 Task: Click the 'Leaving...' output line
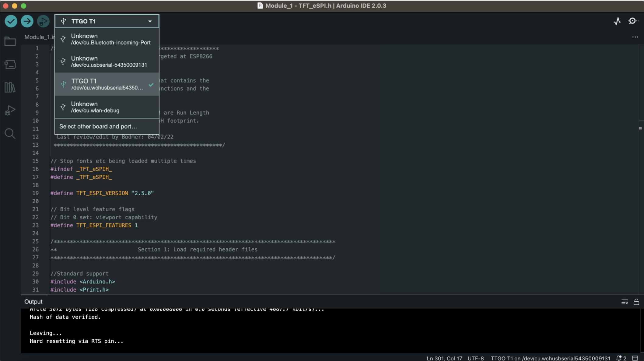click(x=46, y=333)
